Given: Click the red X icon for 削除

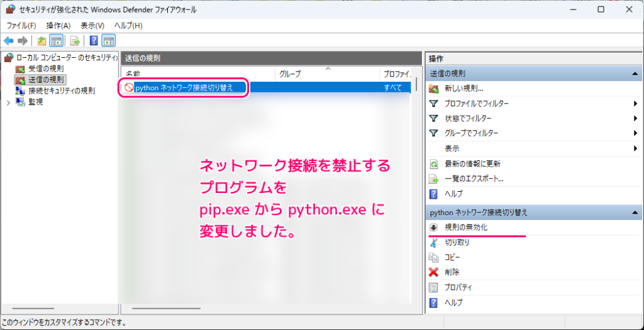Looking at the screenshot, I should click(x=434, y=272).
